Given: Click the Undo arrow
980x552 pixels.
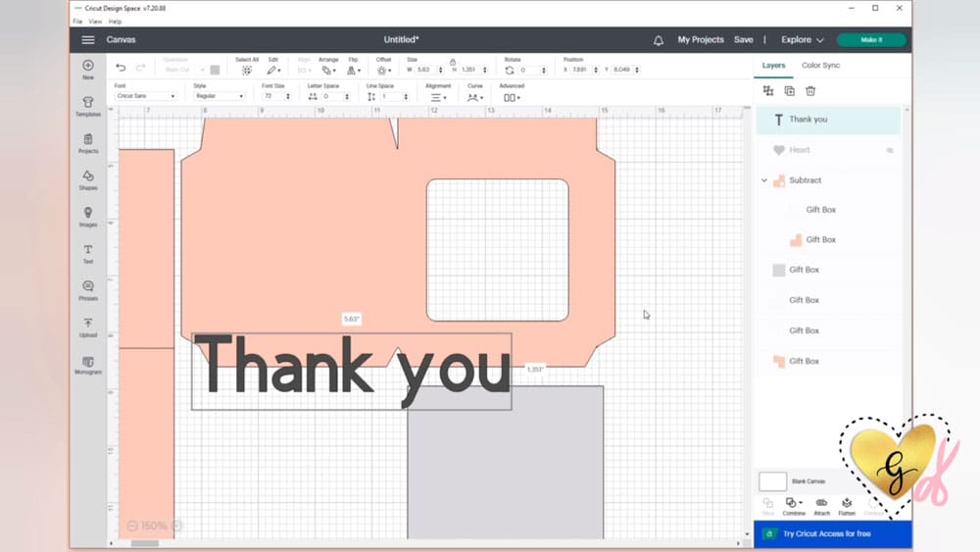Looking at the screenshot, I should point(121,68).
